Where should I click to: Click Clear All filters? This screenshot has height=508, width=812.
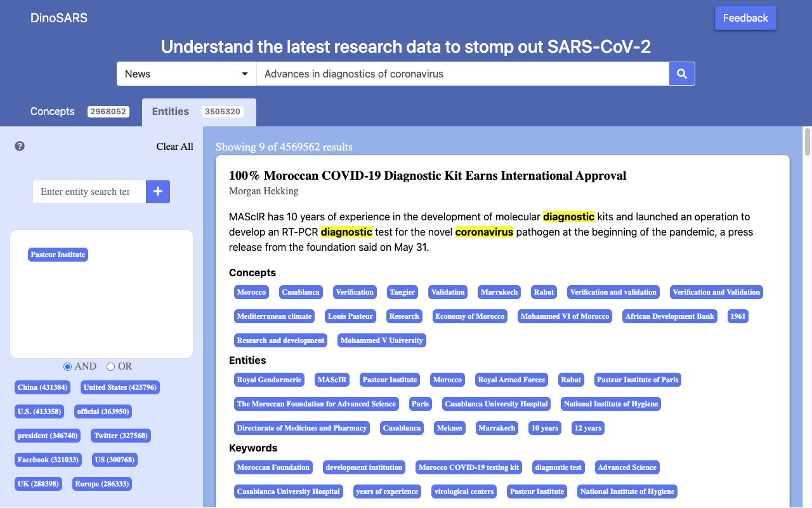(x=175, y=147)
